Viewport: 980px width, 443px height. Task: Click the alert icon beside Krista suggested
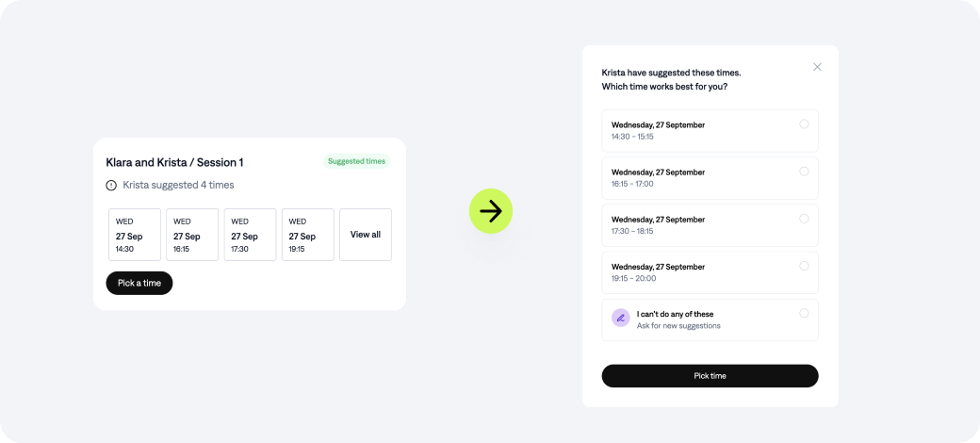click(x=111, y=185)
